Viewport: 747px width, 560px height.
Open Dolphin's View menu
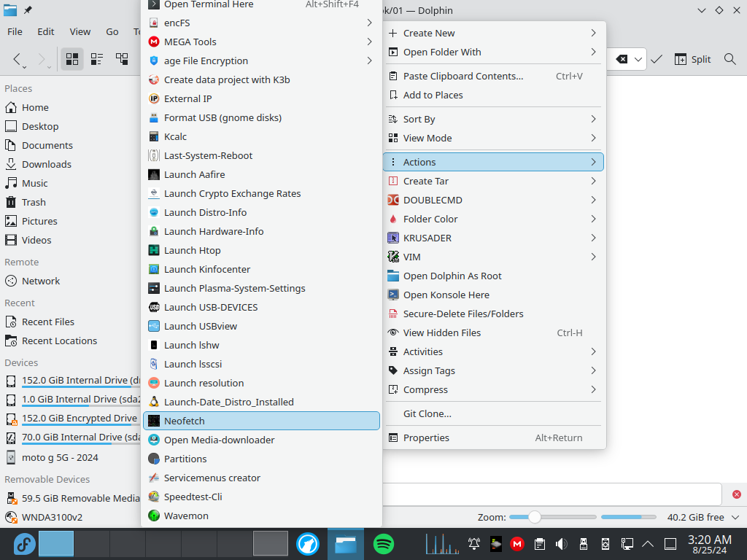[80, 31]
